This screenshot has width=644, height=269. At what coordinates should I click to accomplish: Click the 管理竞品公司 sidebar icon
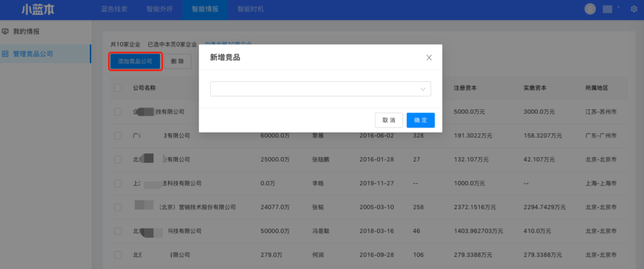(6, 54)
